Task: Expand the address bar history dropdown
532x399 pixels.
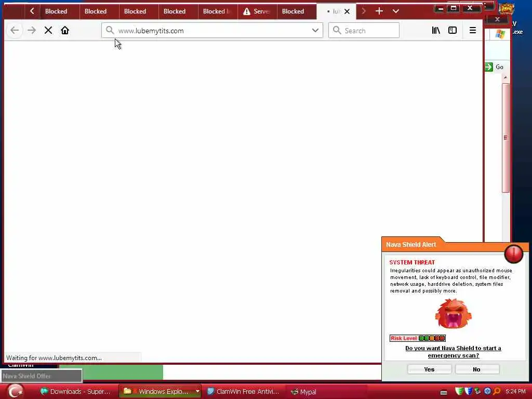Action: click(315, 31)
